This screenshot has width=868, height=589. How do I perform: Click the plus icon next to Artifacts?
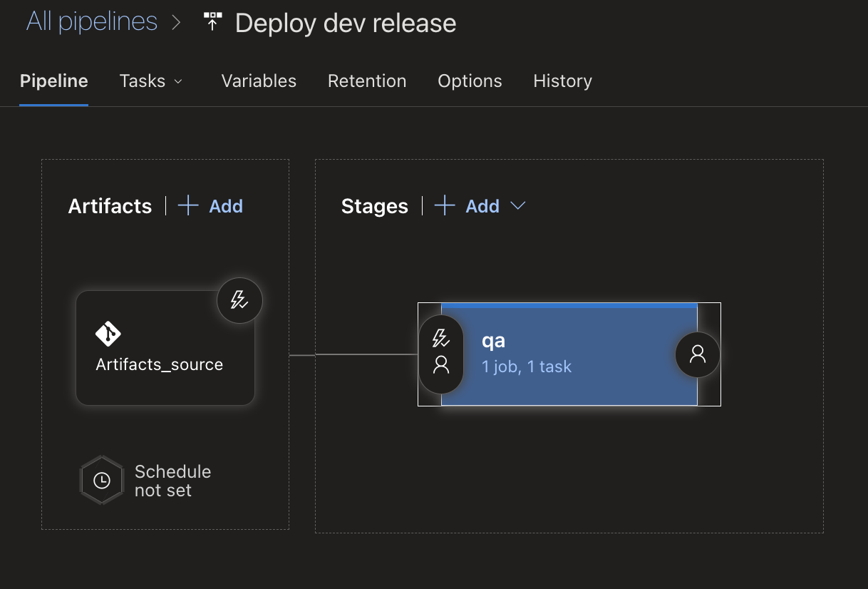coord(188,206)
